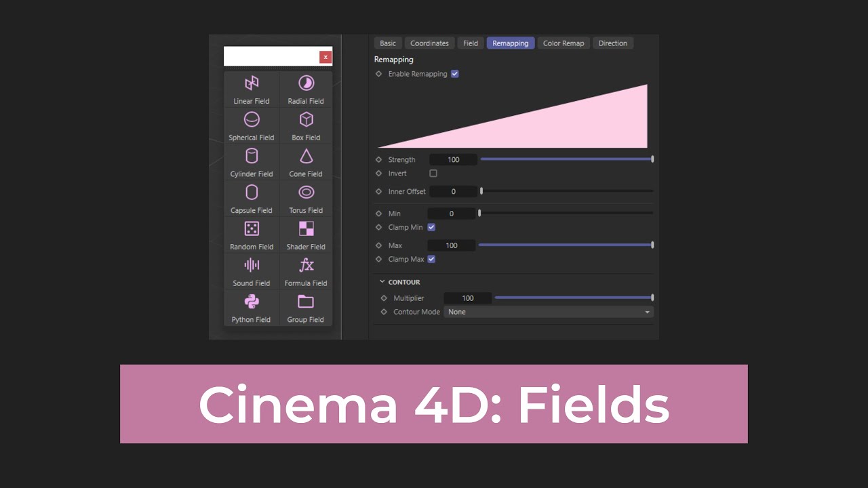Click the Strength value field
868x488 pixels.
[453, 160]
